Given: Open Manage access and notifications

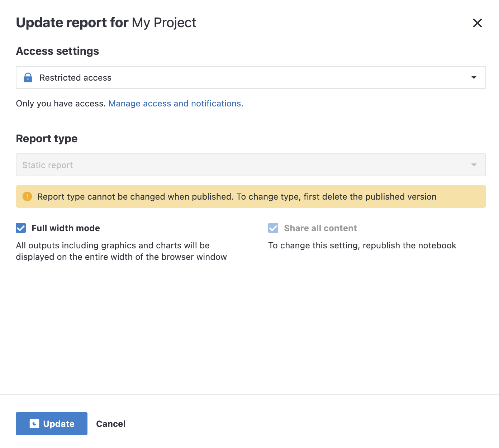Looking at the screenshot, I should [175, 104].
